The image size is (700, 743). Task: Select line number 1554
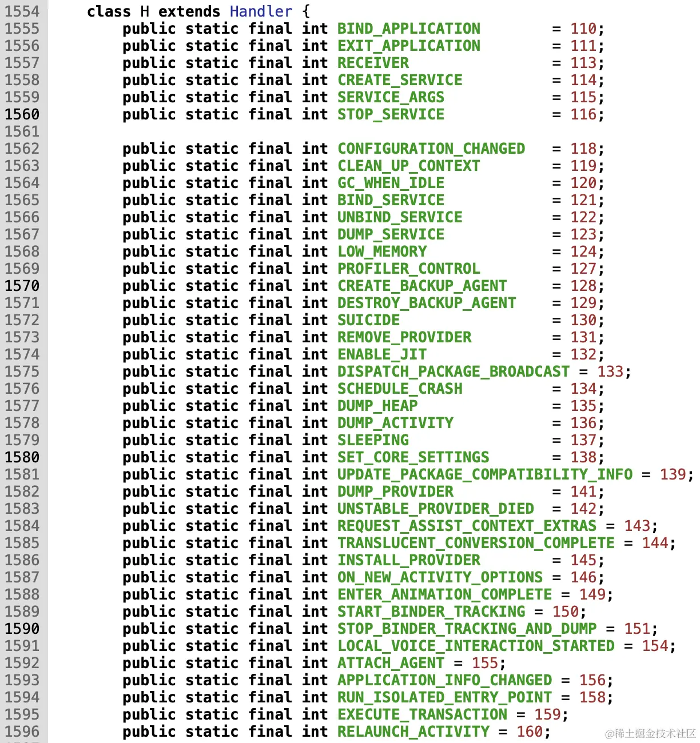22,11
